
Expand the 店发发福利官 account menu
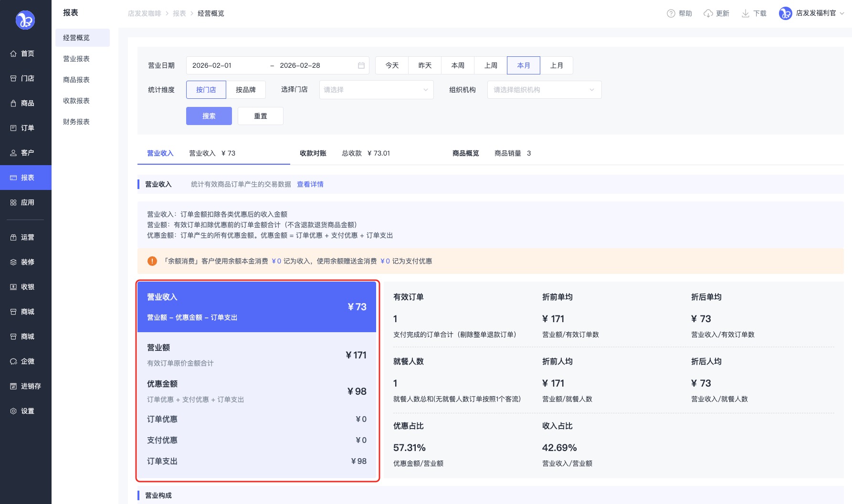811,13
